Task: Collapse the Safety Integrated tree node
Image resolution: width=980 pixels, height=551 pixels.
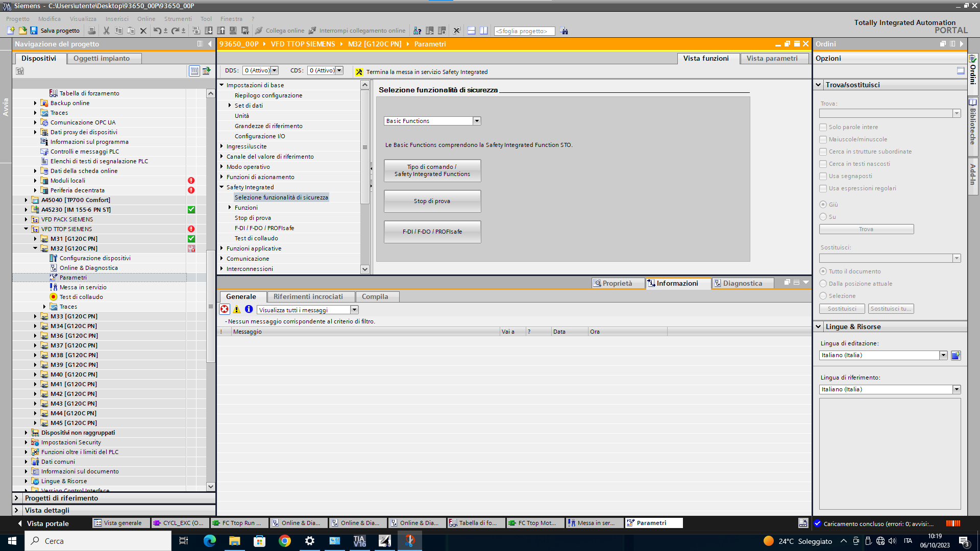Action: (222, 187)
